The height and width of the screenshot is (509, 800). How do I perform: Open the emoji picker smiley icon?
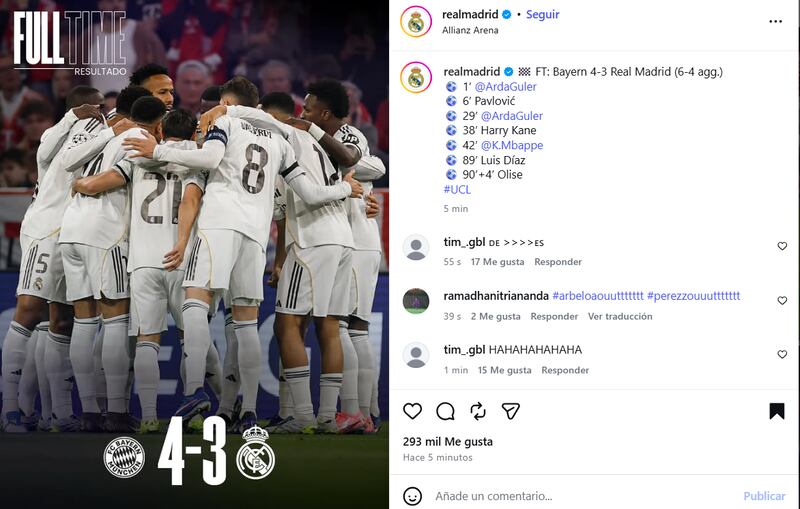(412, 496)
